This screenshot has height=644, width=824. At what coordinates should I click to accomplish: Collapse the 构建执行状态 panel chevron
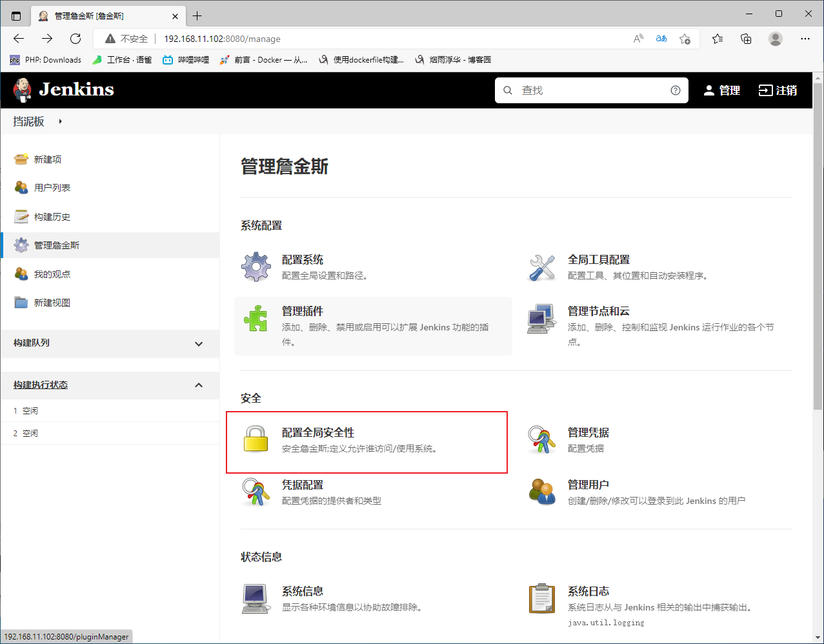click(x=199, y=385)
